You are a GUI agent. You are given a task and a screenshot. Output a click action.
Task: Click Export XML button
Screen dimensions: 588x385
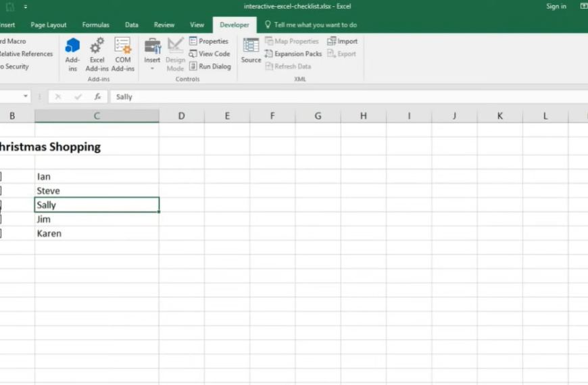pyautogui.click(x=341, y=53)
